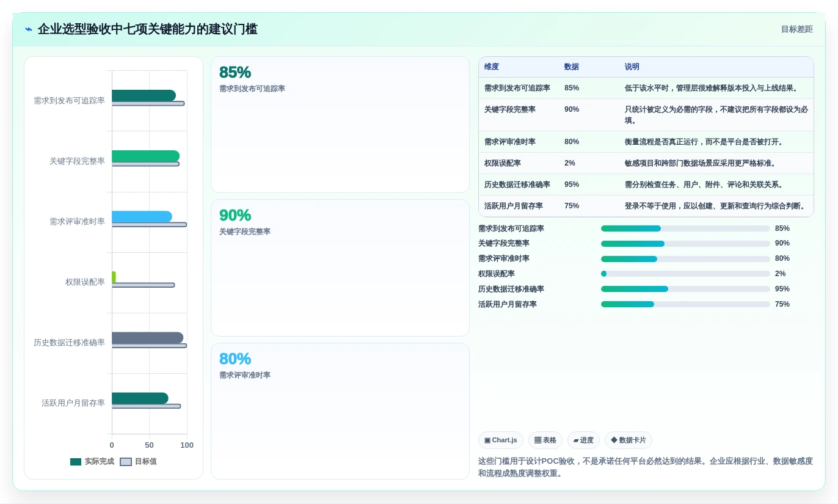The height and width of the screenshot is (504, 838).
Task: Toggle the 实际完成 legend swatch
Action: click(76, 462)
